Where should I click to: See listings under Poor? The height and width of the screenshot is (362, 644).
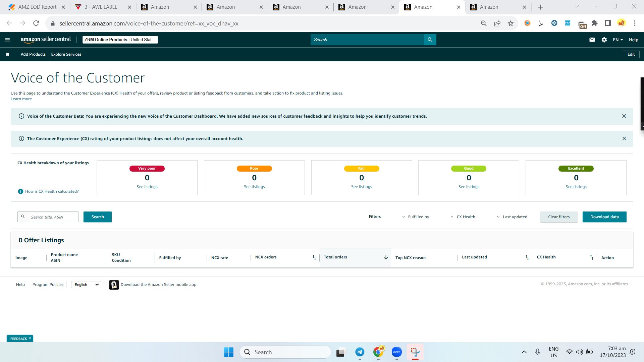click(x=254, y=187)
